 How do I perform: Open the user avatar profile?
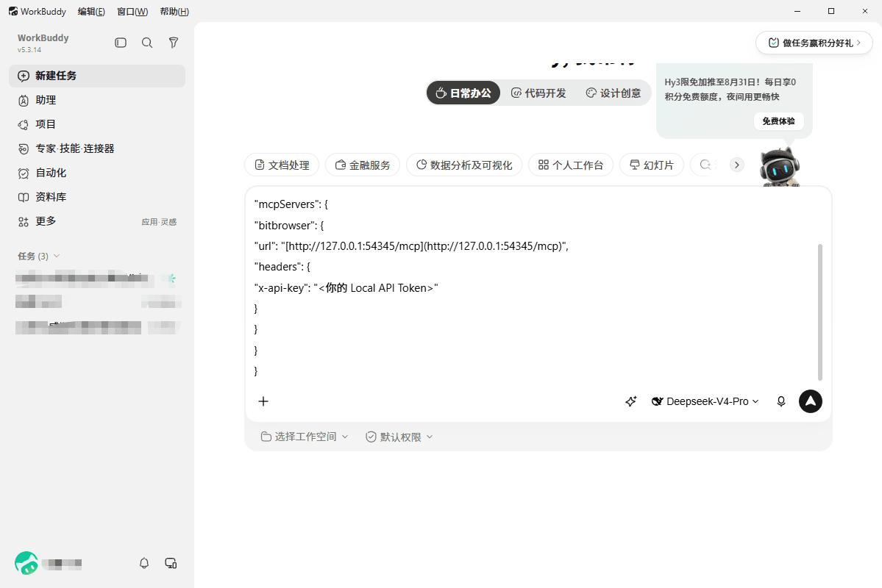pyautogui.click(x=26, y=563)
